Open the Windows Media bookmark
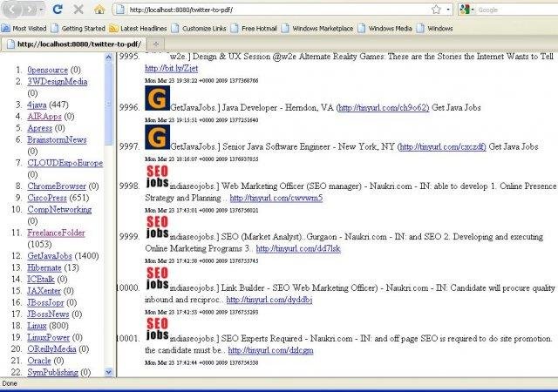 [385, 29]
